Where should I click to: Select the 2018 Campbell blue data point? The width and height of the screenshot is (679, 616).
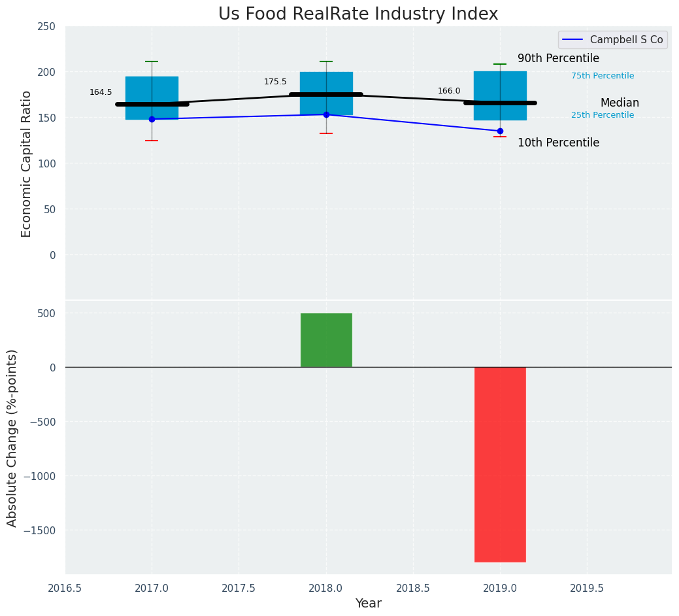pos(326,114)
